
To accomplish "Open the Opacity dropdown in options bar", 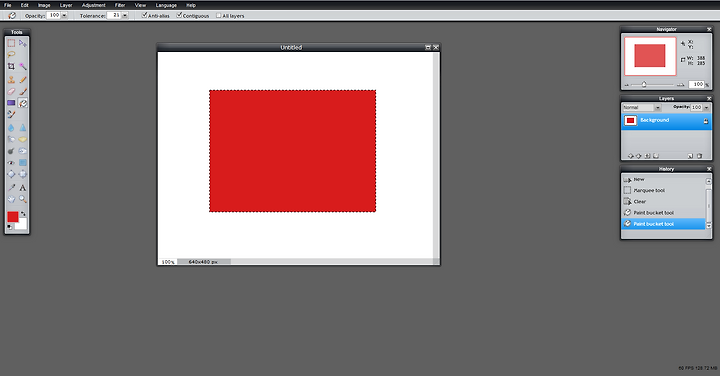I will (x=64, y=15).
